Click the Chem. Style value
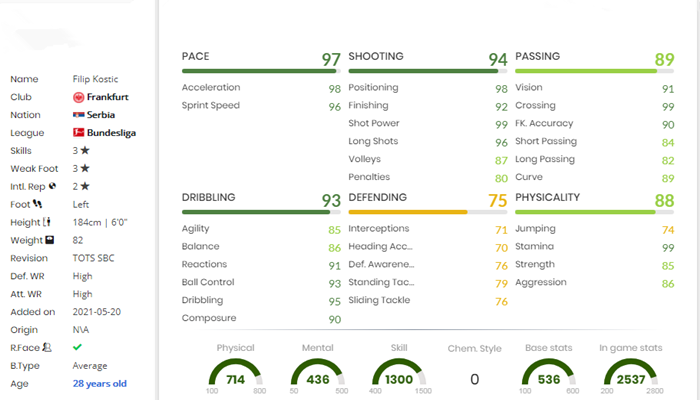Image resolution: width=700 pixels, height=400 pixels. click(474, 379)
